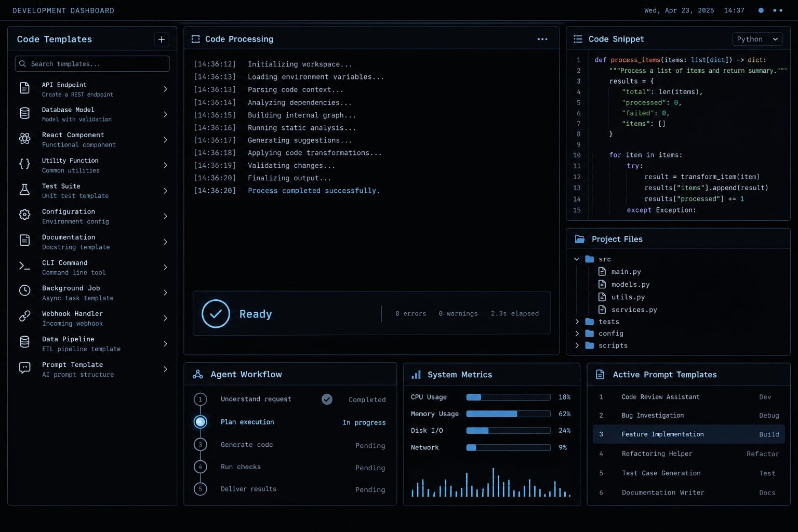Select step 3 Generate code circle
The image size is (798, 532).
pos(200,445)
